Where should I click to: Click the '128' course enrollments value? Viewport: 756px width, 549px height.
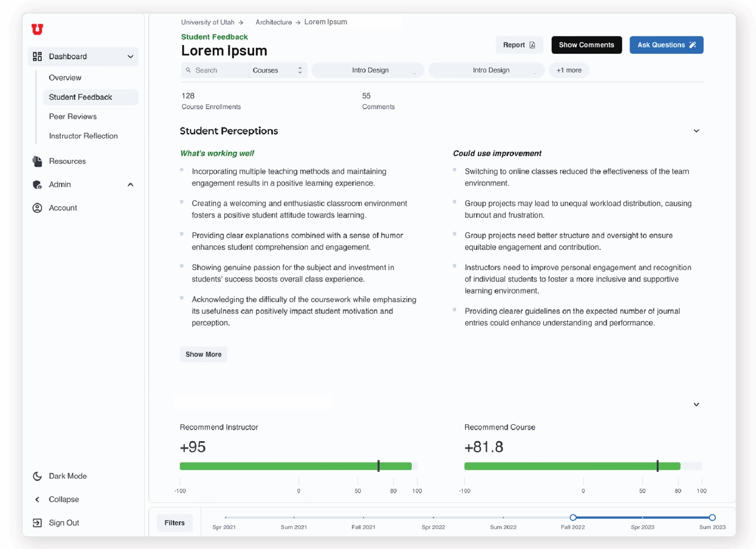point(188,96)
